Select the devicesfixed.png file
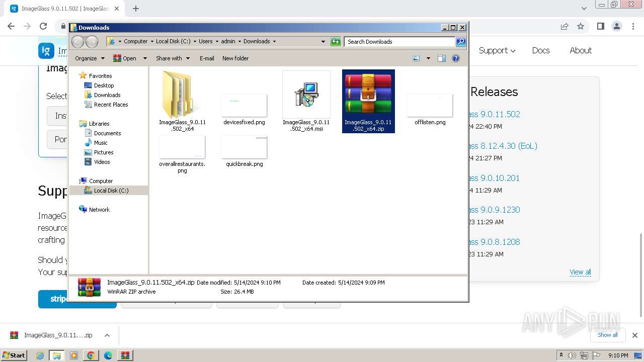644x362 pixels. click(244, 110)
